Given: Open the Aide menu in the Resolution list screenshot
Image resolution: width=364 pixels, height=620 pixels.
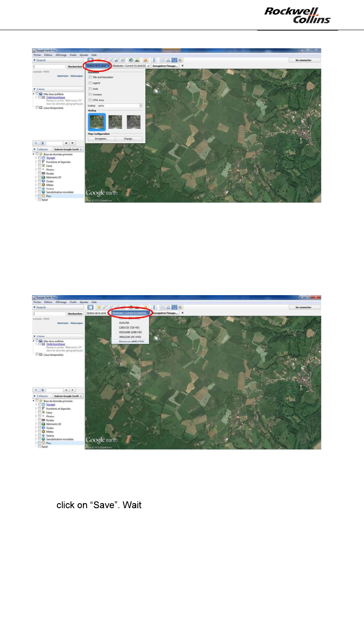Looking at the screenshot, I should pyautogui.click(x=94, y=302).
